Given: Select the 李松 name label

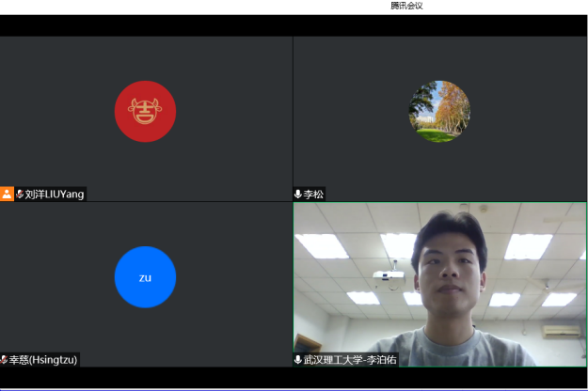Looking at the screenshot, I should click(x=313, y=195).
